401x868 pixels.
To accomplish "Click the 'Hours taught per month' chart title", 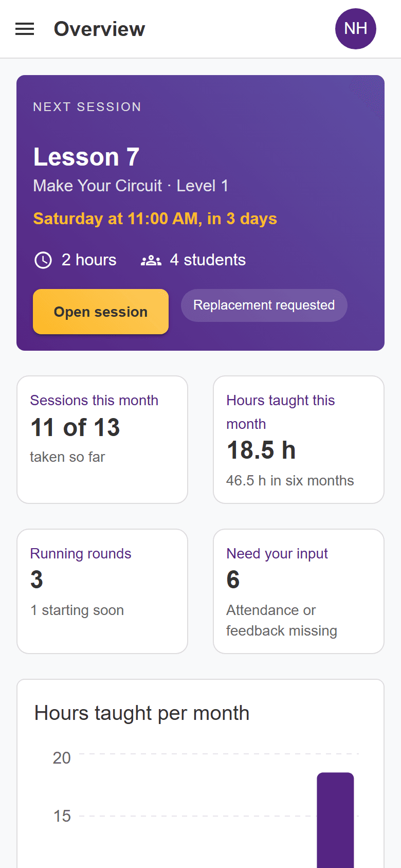I will [x=142, y=713].
